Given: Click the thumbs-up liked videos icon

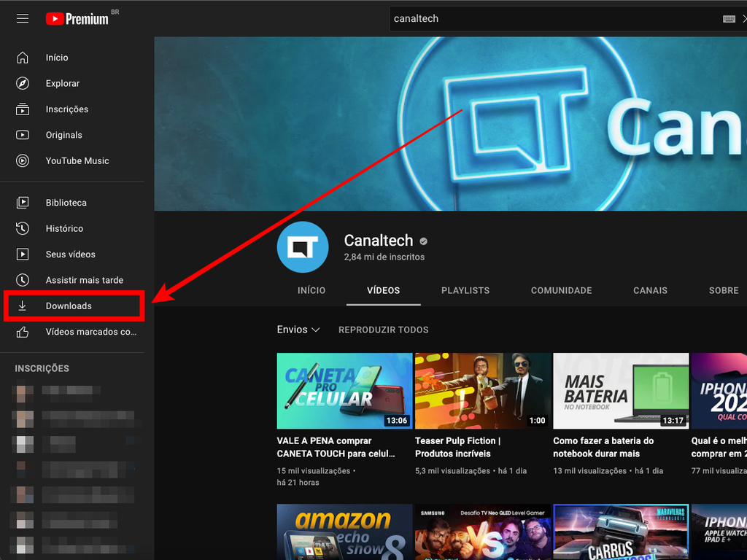Looking at the screenshot, I should [x=23, y=332].
